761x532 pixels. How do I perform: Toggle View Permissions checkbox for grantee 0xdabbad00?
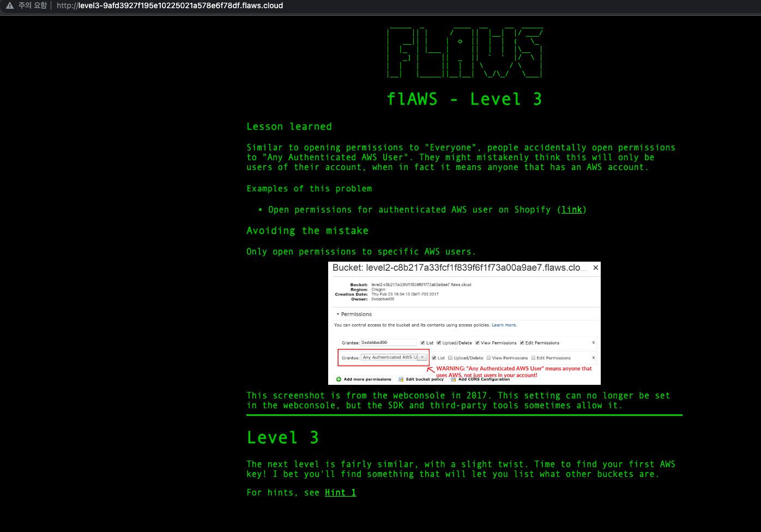478,343
